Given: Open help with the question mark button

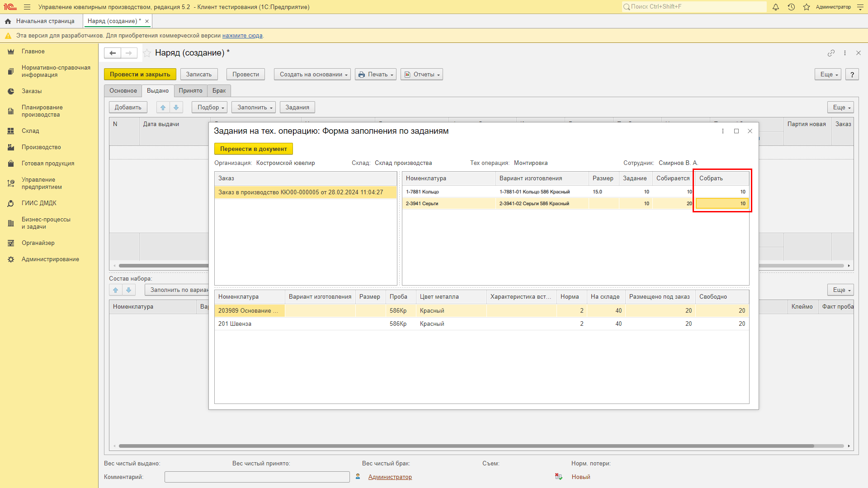Looking at the screenshot, I should (x=852, y=75).
